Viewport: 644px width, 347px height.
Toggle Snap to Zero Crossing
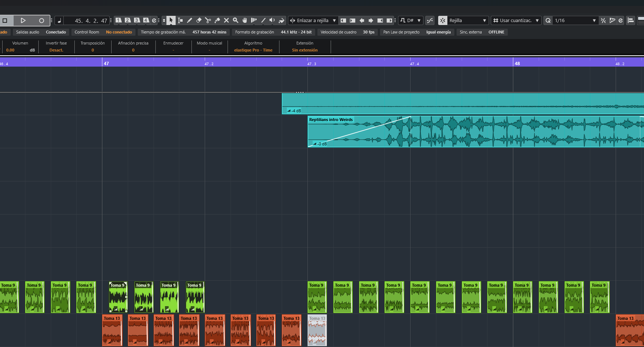(x=430, y=21)
